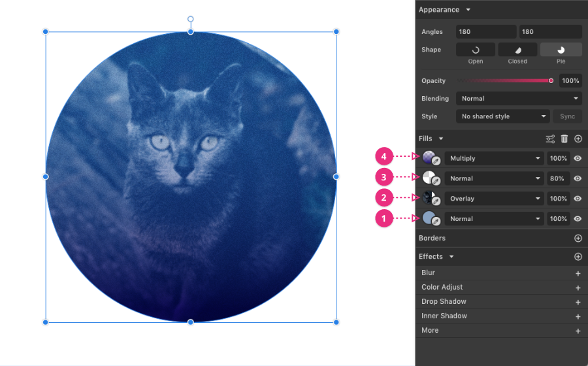The width and height of the screenshot is (588, 366).
Task: Open the white 80% fill swatch
Action: click(x=429, y=177)
